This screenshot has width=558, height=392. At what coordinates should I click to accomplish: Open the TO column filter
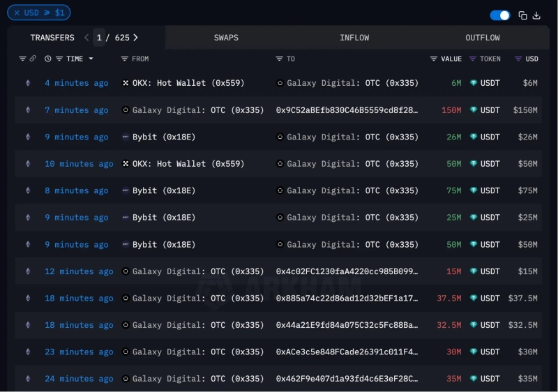pyautogui.click(x=279, y=59)
